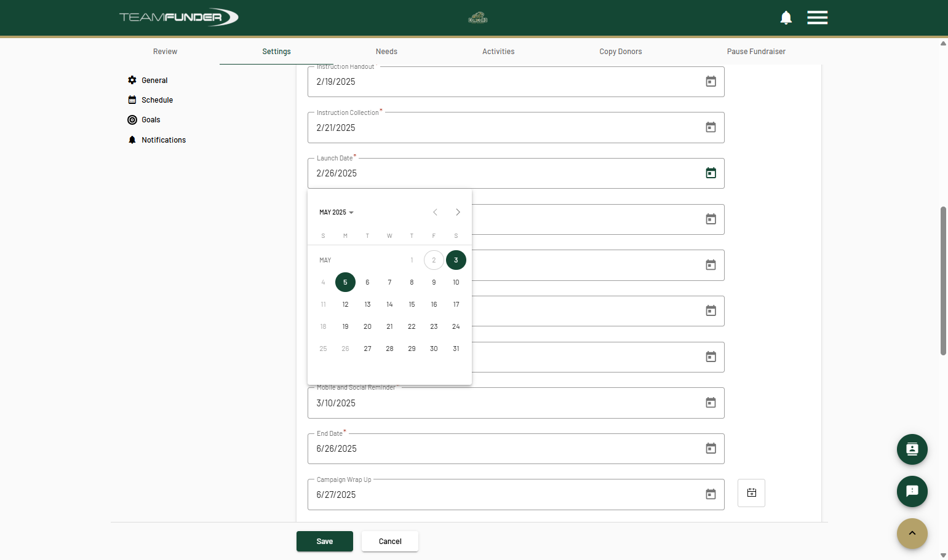Open calendar for End Date field
Image resolution: width=948 pixels, height=560 pixels.
pos(711,449)
